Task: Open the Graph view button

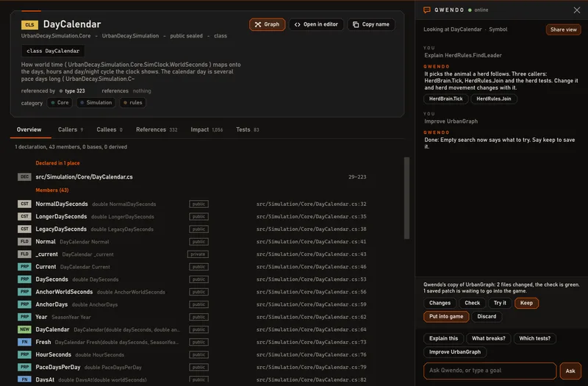Action: (x=267, y=24)
